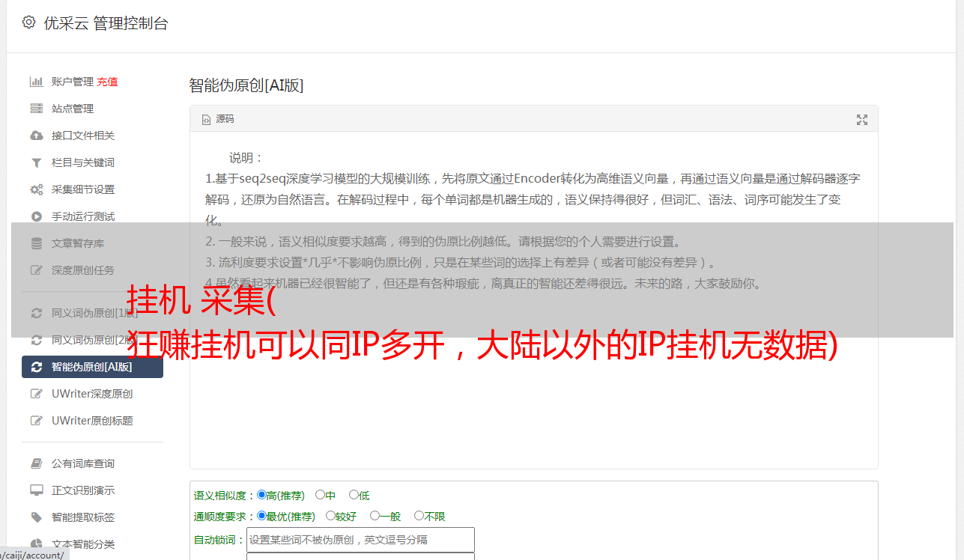Select 低 semantic similarity radio

point(354,495)
